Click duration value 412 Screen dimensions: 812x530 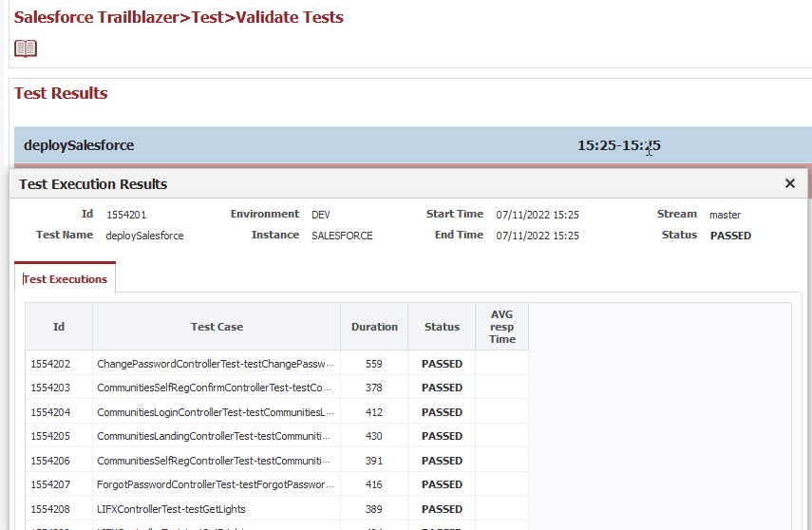(x=374, y=412)
